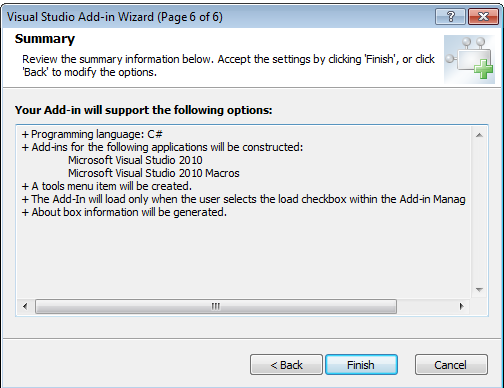Click the scroll up arrow

479,135
